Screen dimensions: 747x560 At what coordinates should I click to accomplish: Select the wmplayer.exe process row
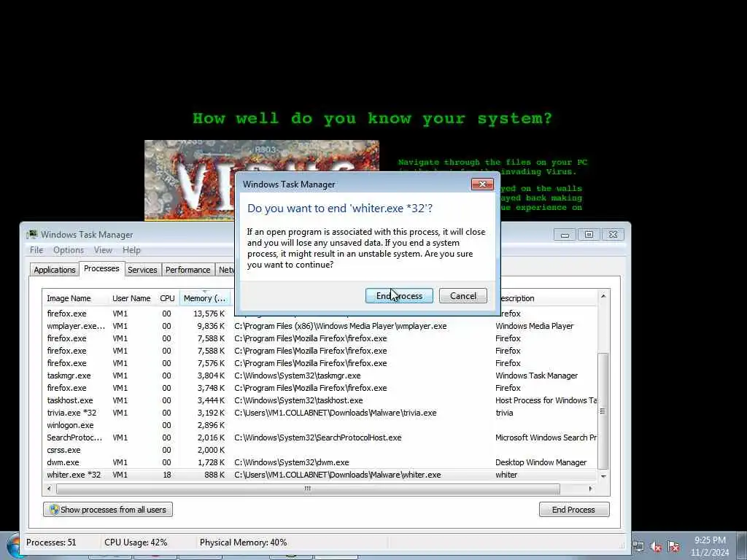click(x=320, y=326)
